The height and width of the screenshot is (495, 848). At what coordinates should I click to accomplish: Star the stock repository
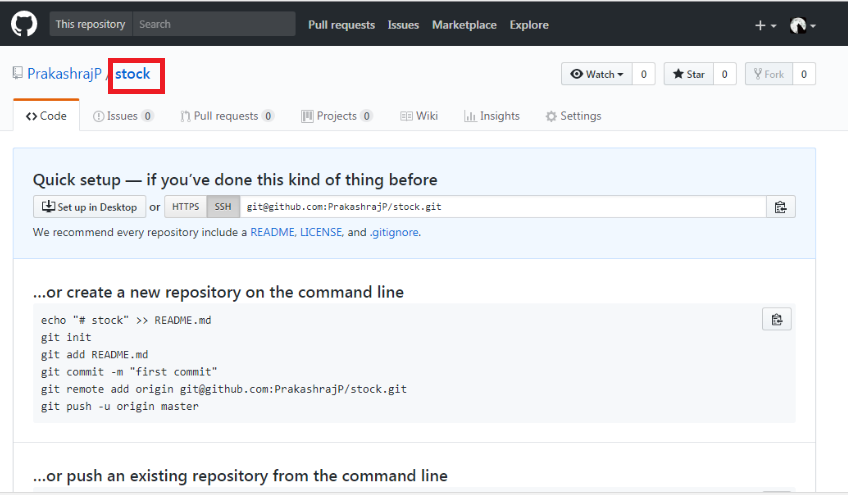tap(689, 74)
